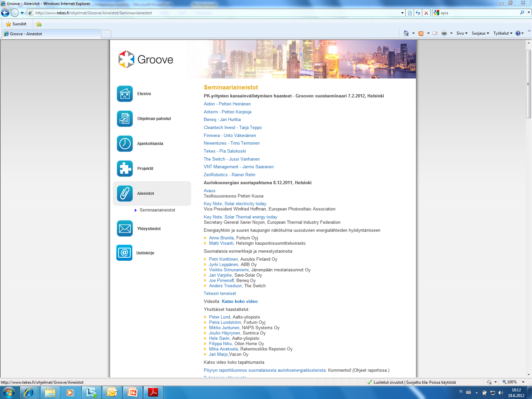Open Outlook from the taskbar
The width and height of the screenshot is (532, 399).
point(112,393)
